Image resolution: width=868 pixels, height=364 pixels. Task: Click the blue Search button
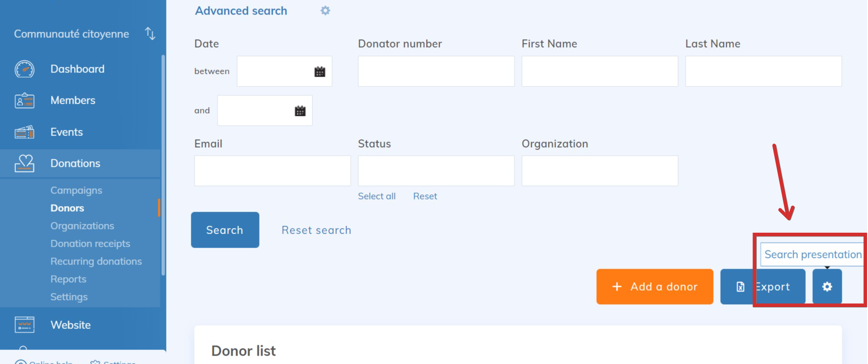pyautogui.click(x=225, y=230)
